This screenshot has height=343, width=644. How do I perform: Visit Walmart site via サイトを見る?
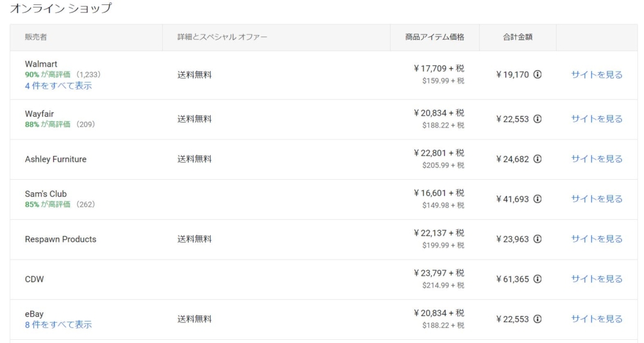(597, 75)
